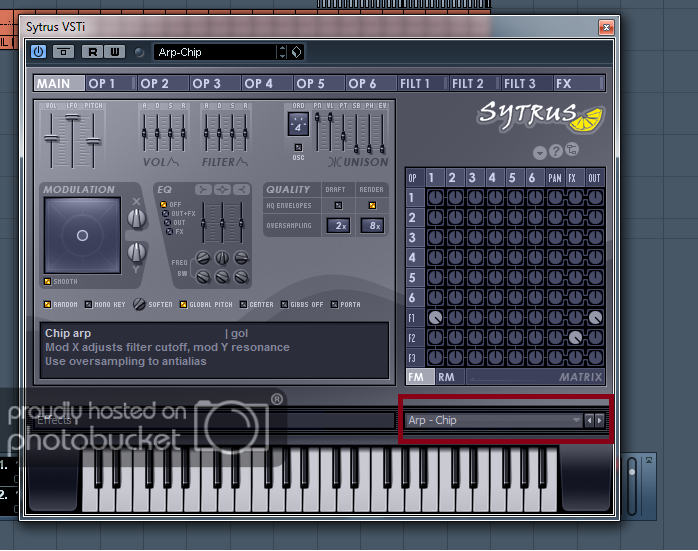Click the Sytrus help question mark icon
The image size is (698, 551).
point(556,151)
